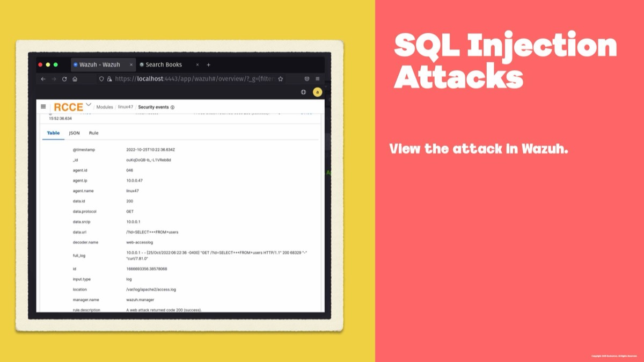
Task: Open the browser application menu icon
Action: 318,79
